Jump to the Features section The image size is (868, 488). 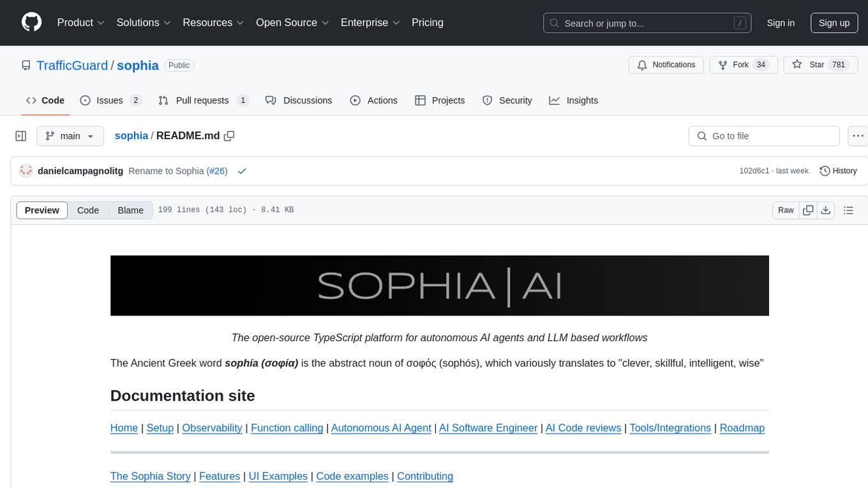220,476
